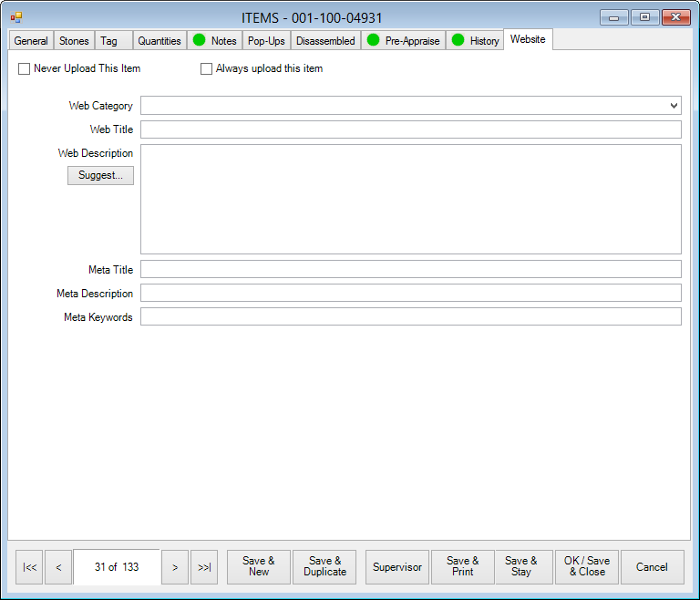Go to the previous record

[58, 567]
